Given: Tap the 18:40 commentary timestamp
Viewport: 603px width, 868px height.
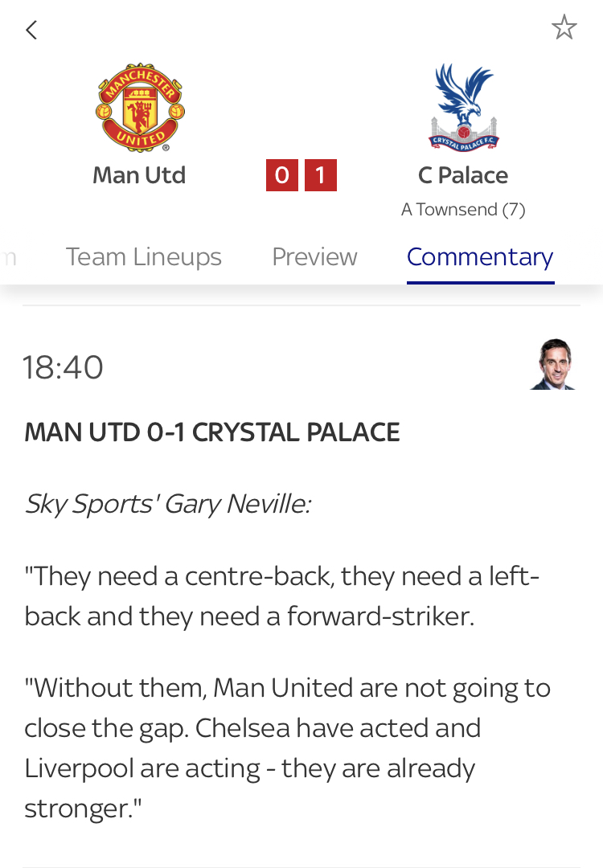Looking at the screenshot, I should pyautogui.click(x=64, y=367).
